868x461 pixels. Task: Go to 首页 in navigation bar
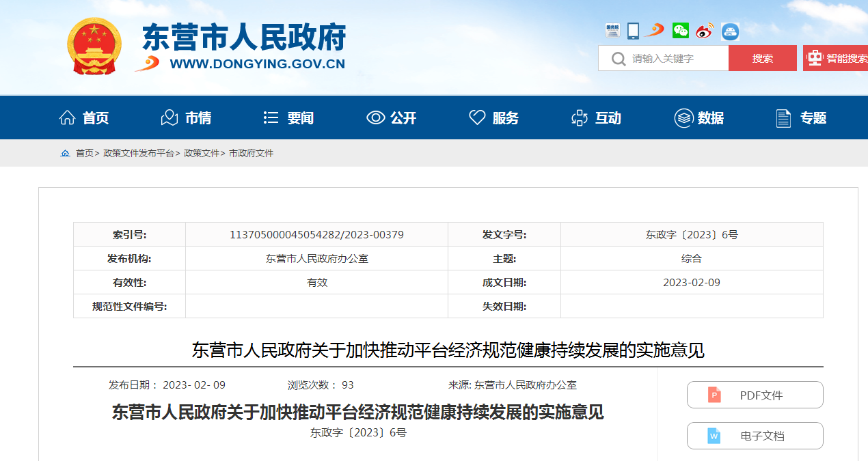(84, 118)
